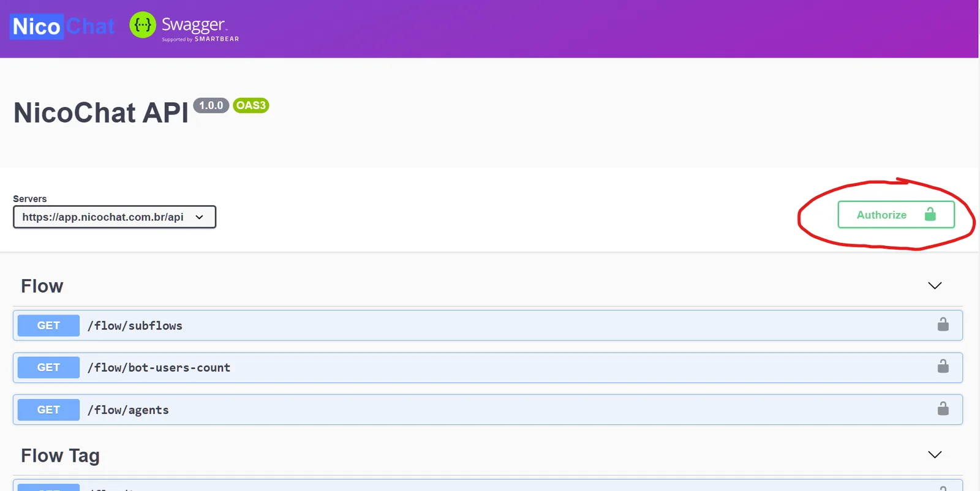Expand the /flow/agents endpoint path
Image resolution: width=980 pixels, height=491 pixels.
pyautogui.click(x=128, y=410)
